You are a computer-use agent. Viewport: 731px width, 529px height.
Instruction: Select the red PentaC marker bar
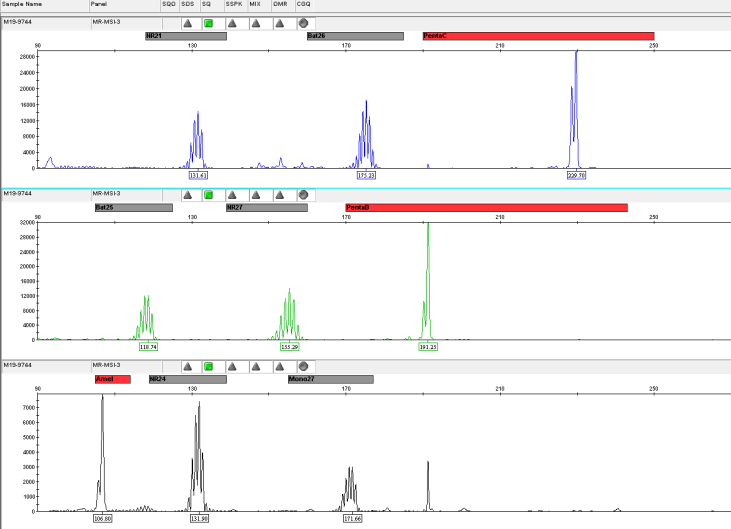click(538, 36)
